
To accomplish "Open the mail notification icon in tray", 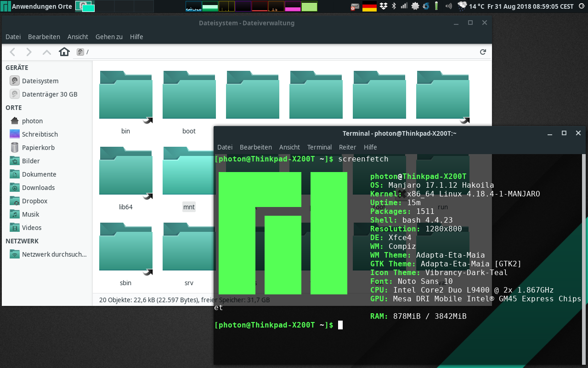I will (x=355, y=6).
